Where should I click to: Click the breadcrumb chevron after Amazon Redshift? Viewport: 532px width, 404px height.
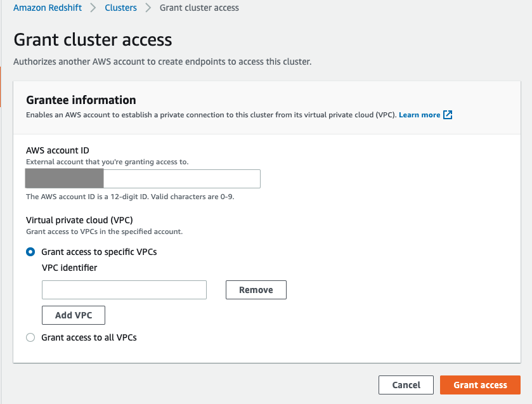[x=93, y=8]
